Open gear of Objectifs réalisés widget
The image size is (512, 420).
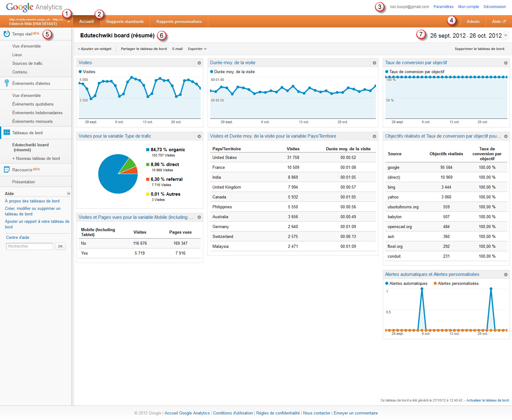506,136
